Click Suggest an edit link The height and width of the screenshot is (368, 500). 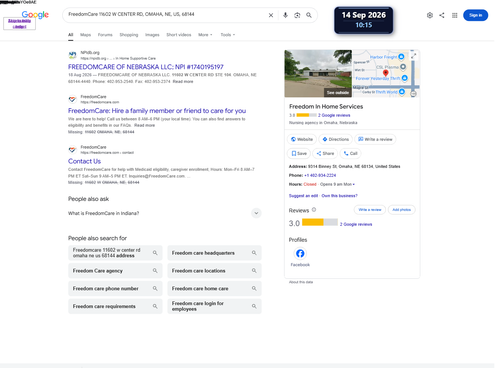[303, 196]
